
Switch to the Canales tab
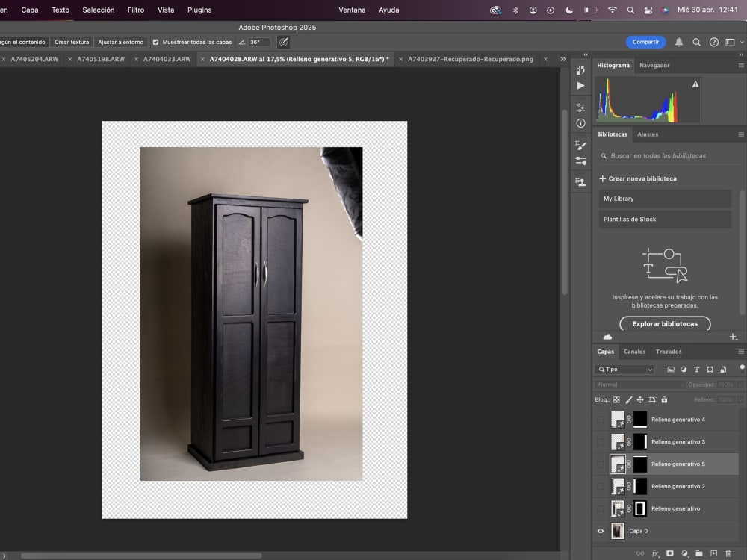[634, 352]
